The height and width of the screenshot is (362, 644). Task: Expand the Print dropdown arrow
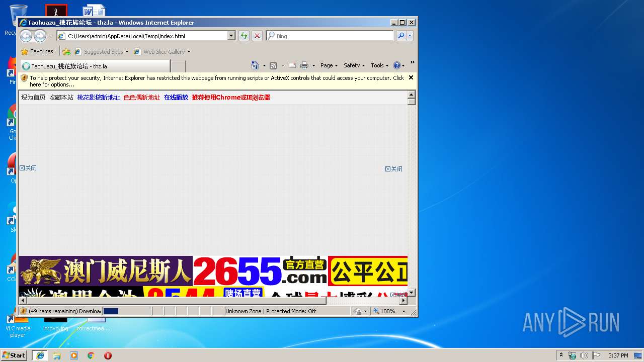click(313, 66)
